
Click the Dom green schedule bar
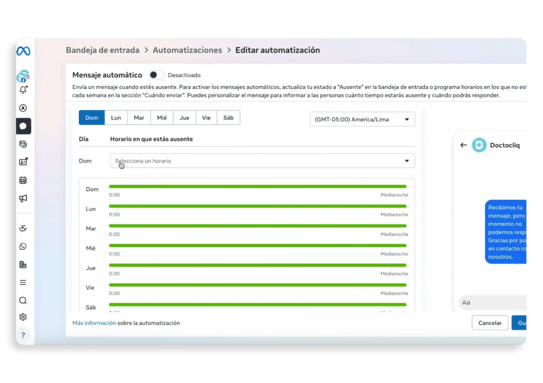pos(258,187)
